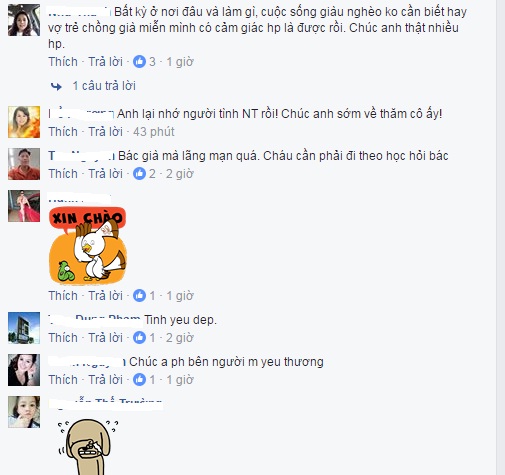The height and width of the screenshot is (475, 505).
Task: Click the vertical scrollbar on the right edge
Action: [500, 237]
